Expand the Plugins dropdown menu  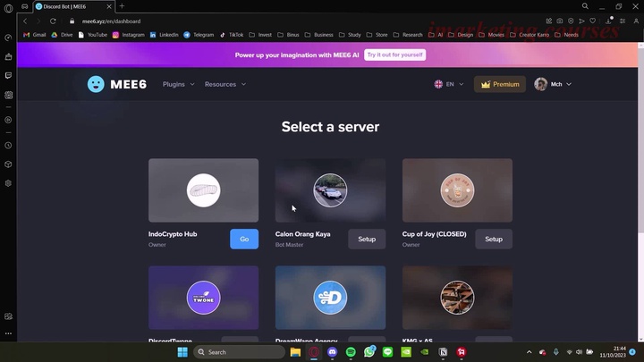point(178,84)
